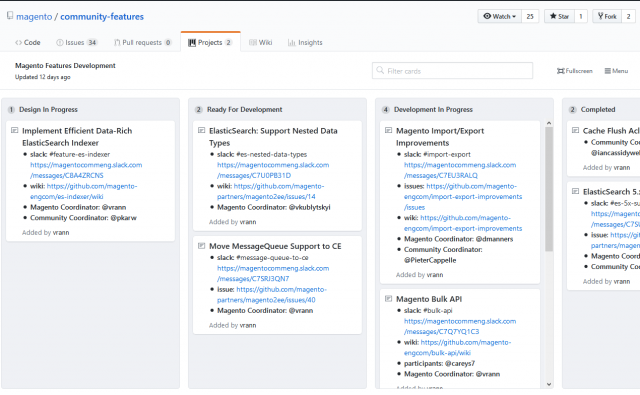
Task: Switch to the Insights tab
Action: click(305, 42)
